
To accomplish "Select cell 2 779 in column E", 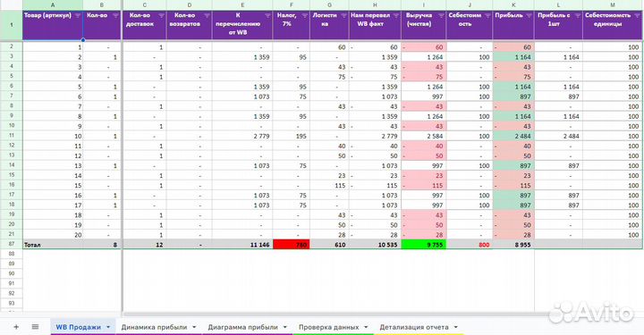I will (x=242, y=136).
